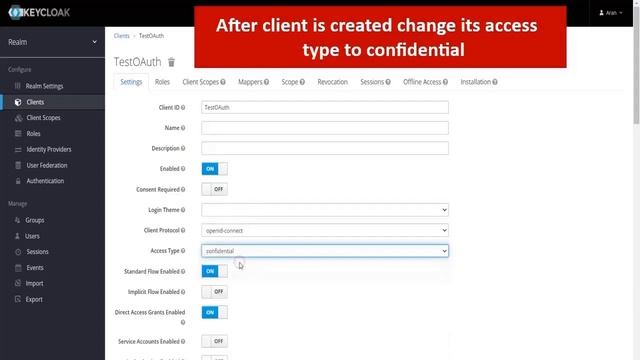The height and width of the screenshot is (360, 640).
Task: Switch to the Scope tab
Action: pyautogui.click(x=293, y=82)
